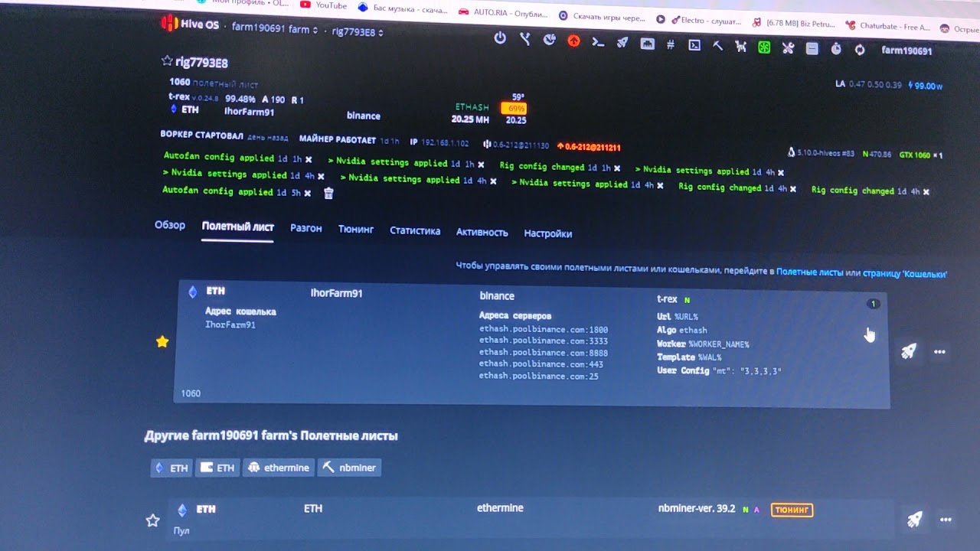Click the circular refresh arrows icon
Image resolution: width=980 pixels, height=551 pixels.
(x=860, y=50)
